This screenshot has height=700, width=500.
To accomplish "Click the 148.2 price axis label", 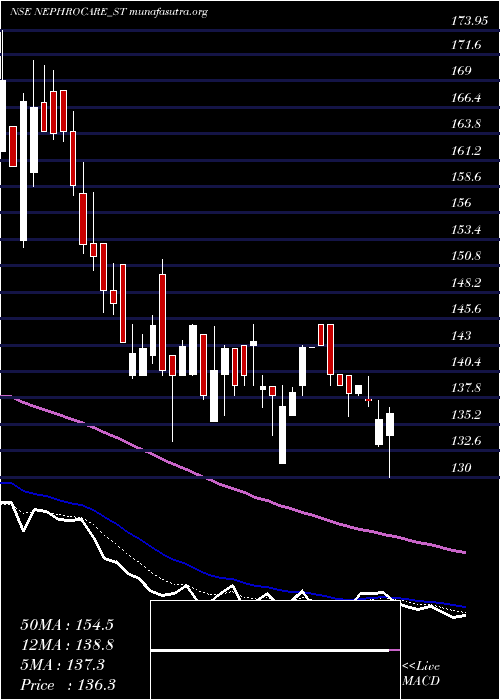I will pos(467,282).
